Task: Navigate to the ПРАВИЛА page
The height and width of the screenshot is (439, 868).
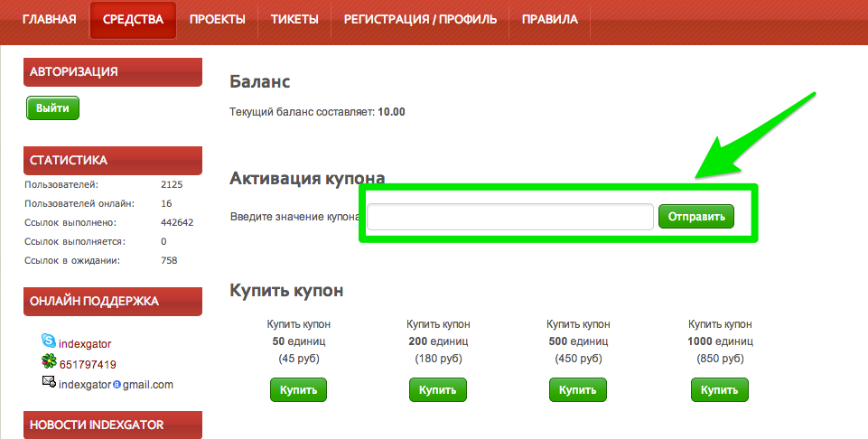Action: click(549, 19)
